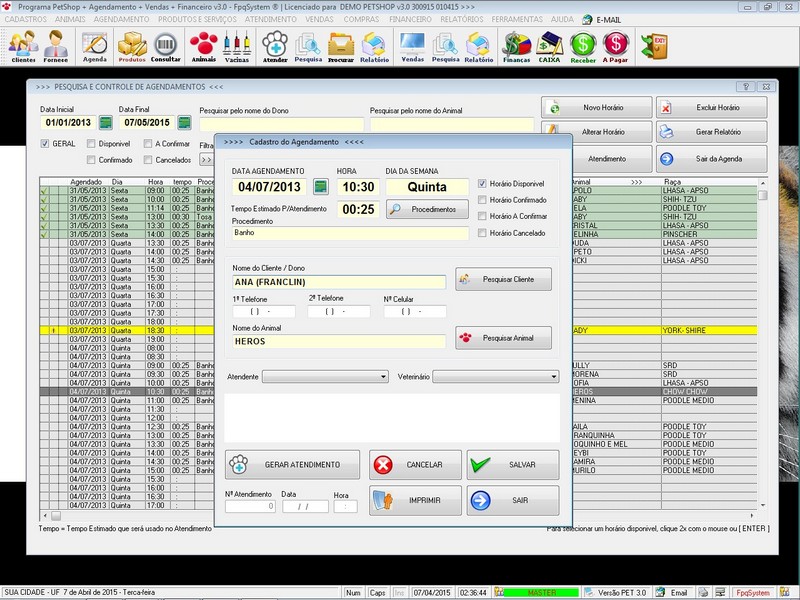Open the Atender toolbar icon

click(x=274, y=45)
